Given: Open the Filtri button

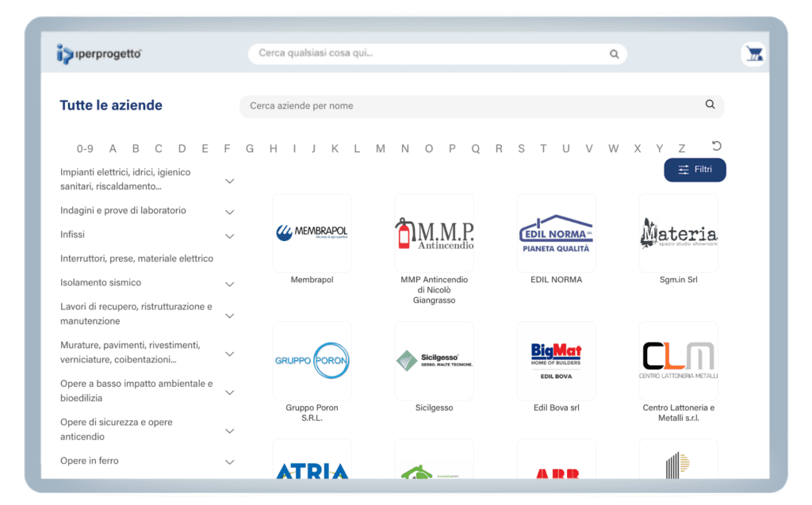Looking at the screenshot, I should tap(695, 170).
